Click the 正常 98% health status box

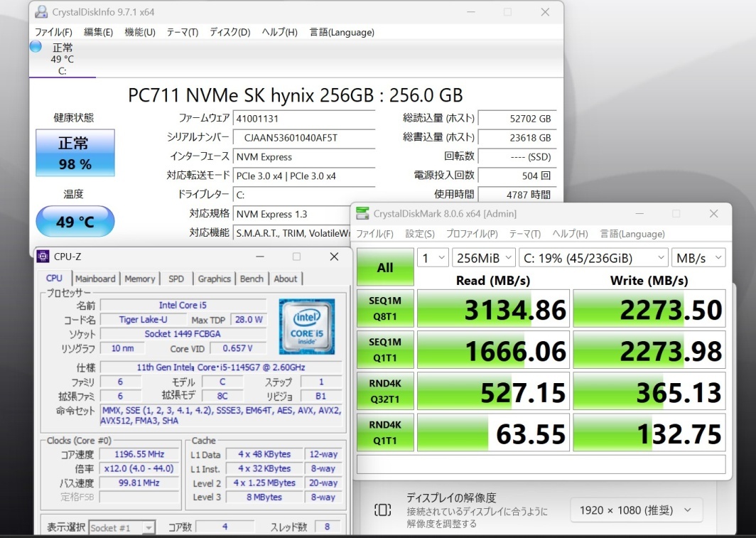pyautogui.click(x=75, y=153)
